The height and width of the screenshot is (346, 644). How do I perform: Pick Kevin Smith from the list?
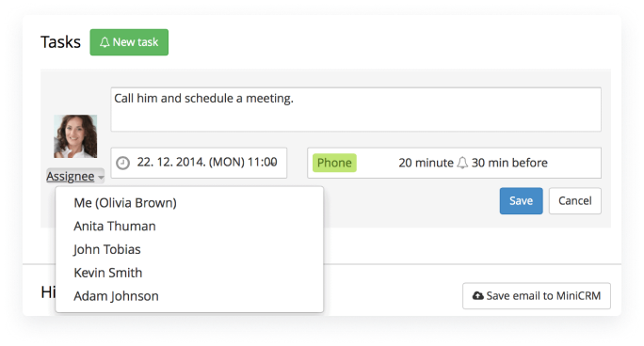[108, 273]
